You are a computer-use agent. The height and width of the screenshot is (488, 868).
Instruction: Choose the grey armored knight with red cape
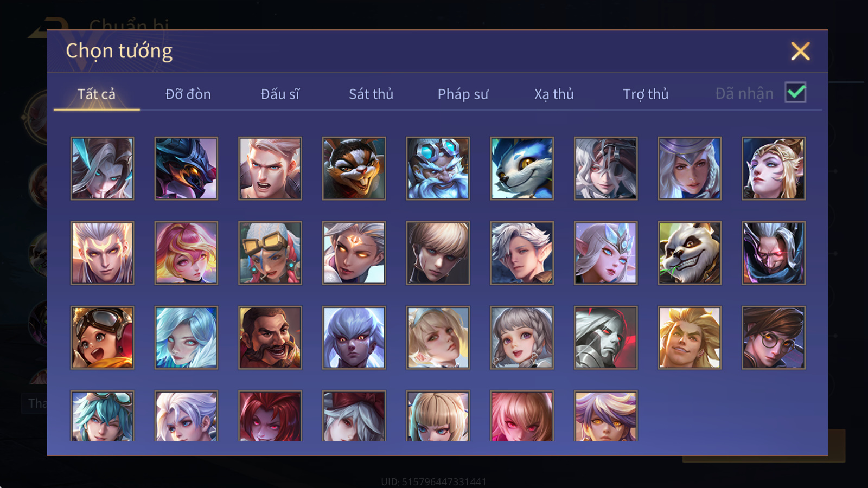click(606, 337)
